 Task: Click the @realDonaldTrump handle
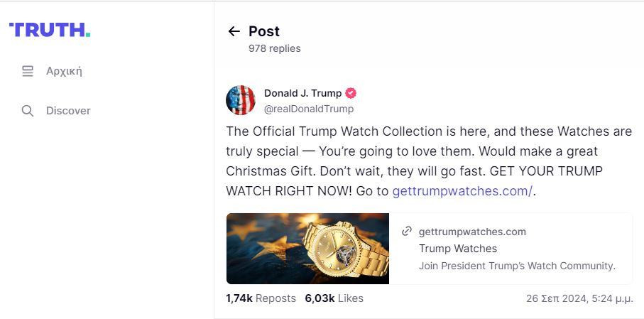coord(308,109)
